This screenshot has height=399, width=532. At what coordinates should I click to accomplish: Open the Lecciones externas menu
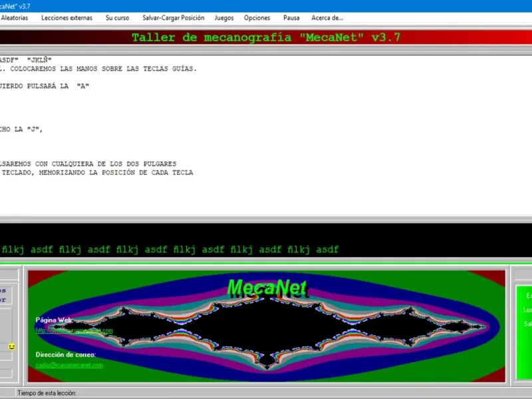pos(67,18)
